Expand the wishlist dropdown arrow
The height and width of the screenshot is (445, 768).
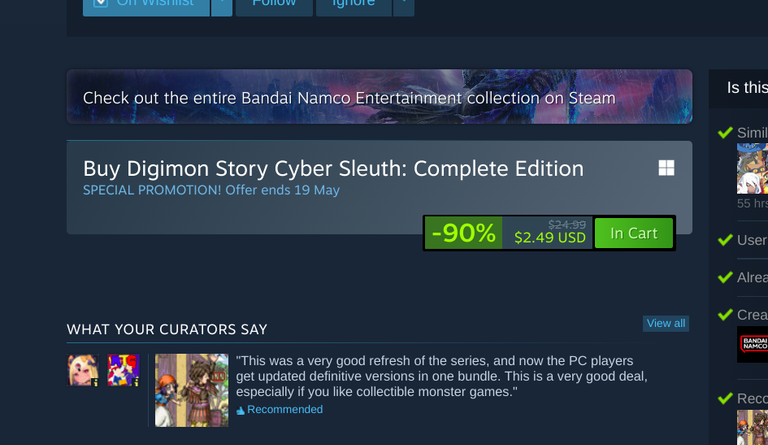222,7
